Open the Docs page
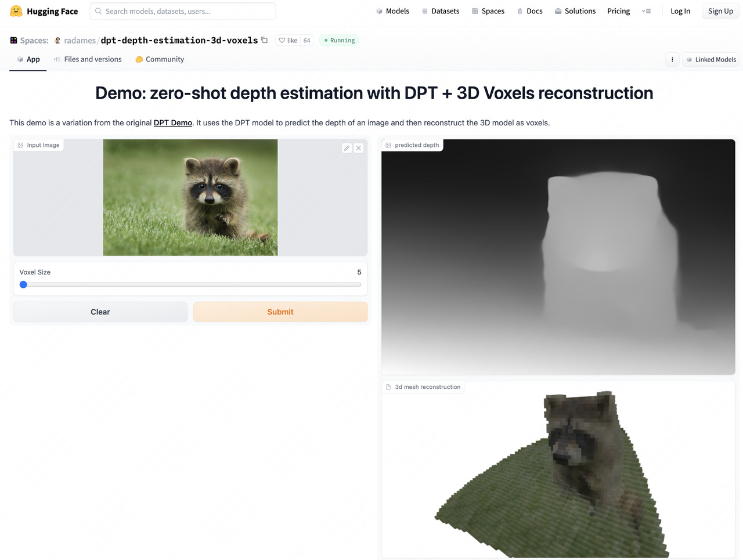The height and width of the screenshot is (560, 743). click(x=529, y=11)
